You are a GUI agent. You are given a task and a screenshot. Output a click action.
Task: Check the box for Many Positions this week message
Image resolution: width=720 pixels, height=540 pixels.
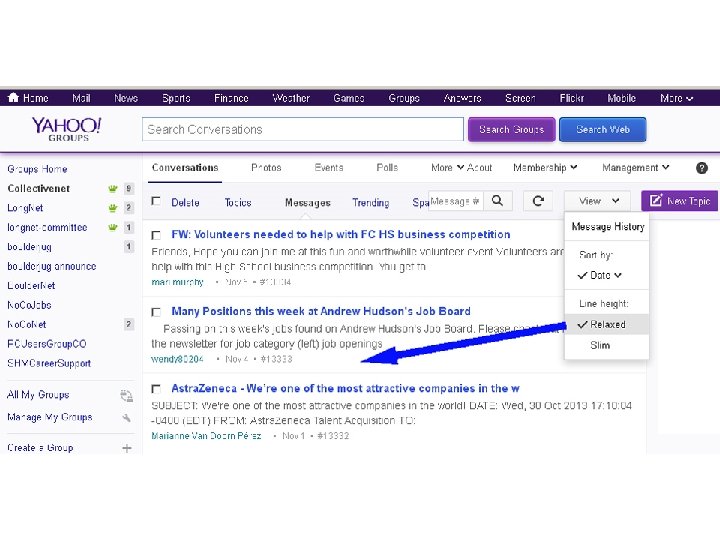tap(156, 313)
